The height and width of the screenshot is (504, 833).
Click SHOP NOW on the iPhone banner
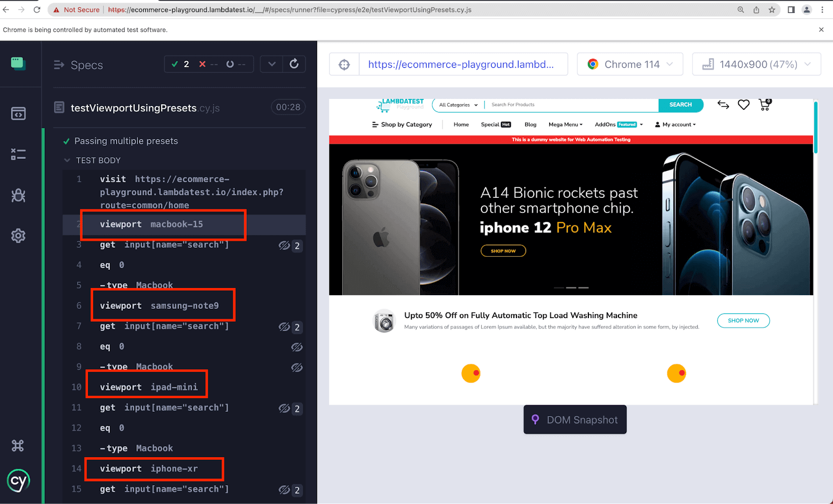click(x=503, y=251)
